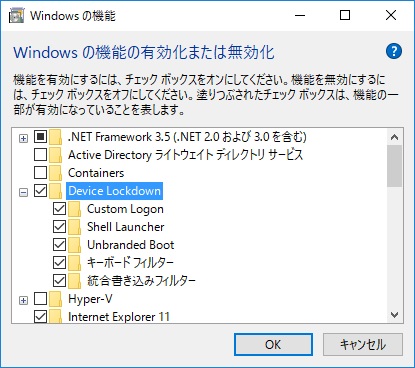Select the Active Directory ライトウェイト ディレクトリ サービス item

185,155
